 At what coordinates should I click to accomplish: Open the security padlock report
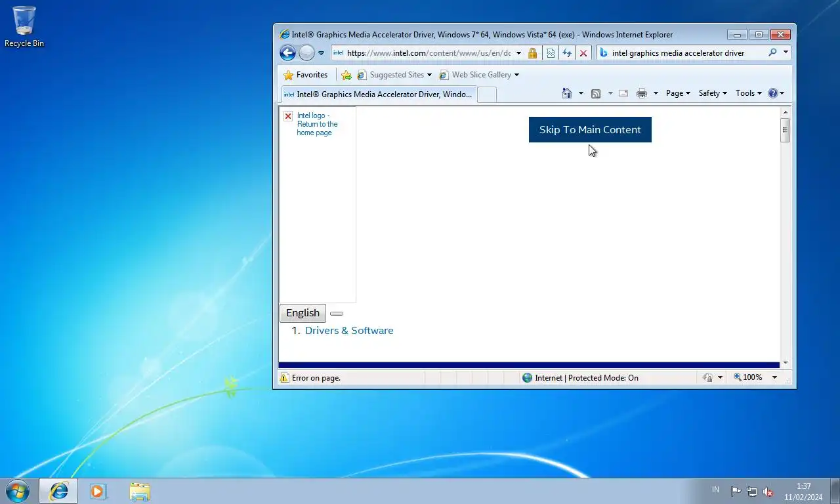click(532, 53)
